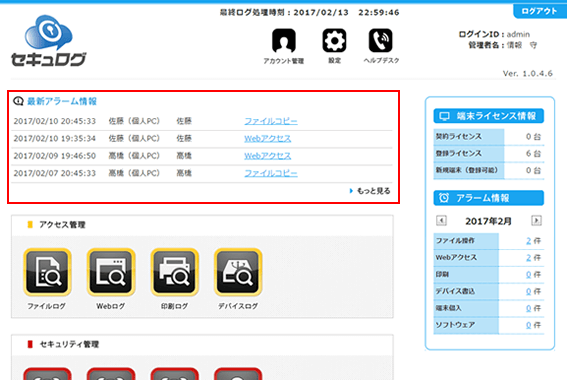567x380 pixels.
Task: Open Webアクセス link for 2017/02/09 19:46:50
Action: tap(268, 156)
